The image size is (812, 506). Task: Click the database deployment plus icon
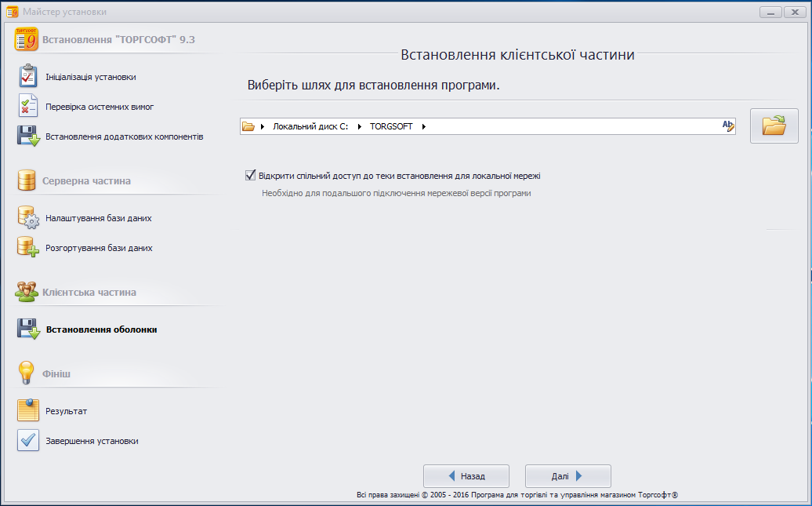point(28,248)
